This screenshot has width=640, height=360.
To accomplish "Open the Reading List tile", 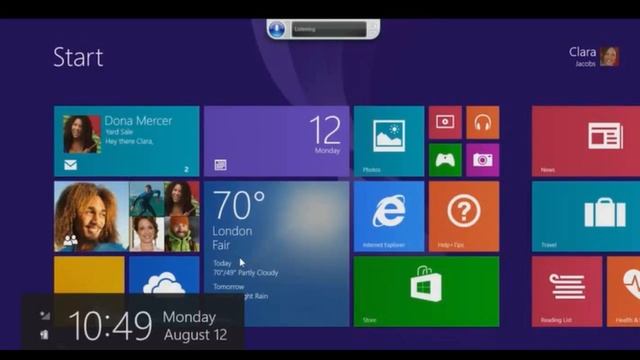I will 567,291.
